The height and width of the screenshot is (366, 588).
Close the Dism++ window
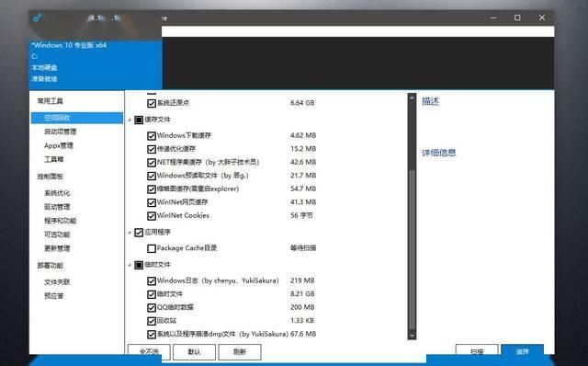point(542,17)
